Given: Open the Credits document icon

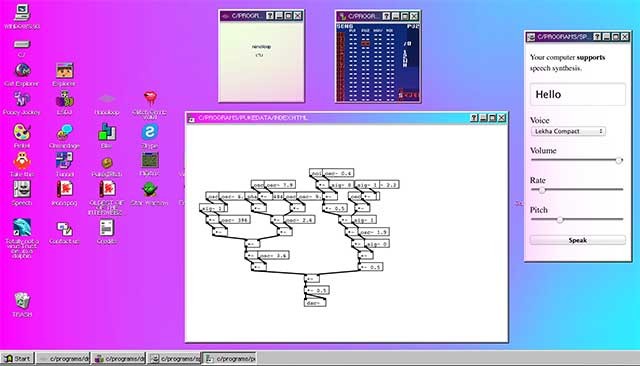Looking at the screenshot, I should pyautogui.click(x=107, y=228).
